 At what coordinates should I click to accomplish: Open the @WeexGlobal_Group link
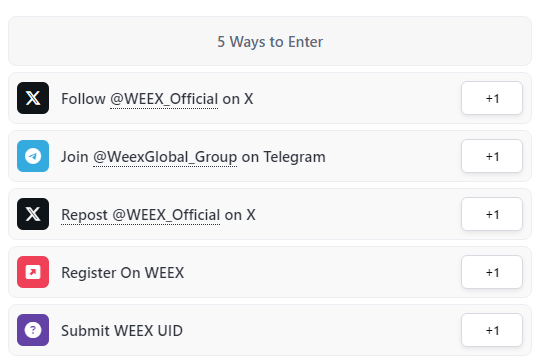(165, 157)
